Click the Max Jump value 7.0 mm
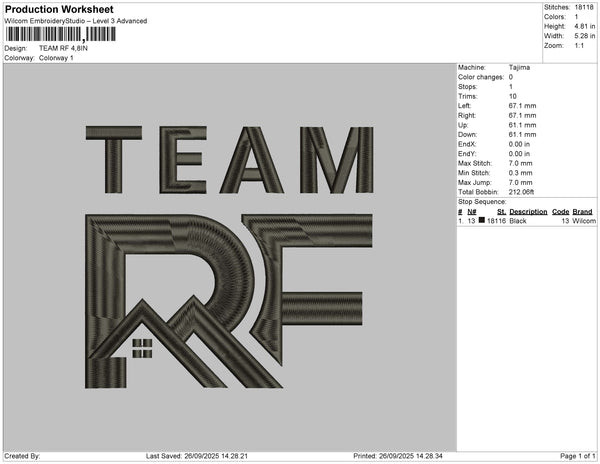This screenshot has width=600, height=464. [520, 182]
